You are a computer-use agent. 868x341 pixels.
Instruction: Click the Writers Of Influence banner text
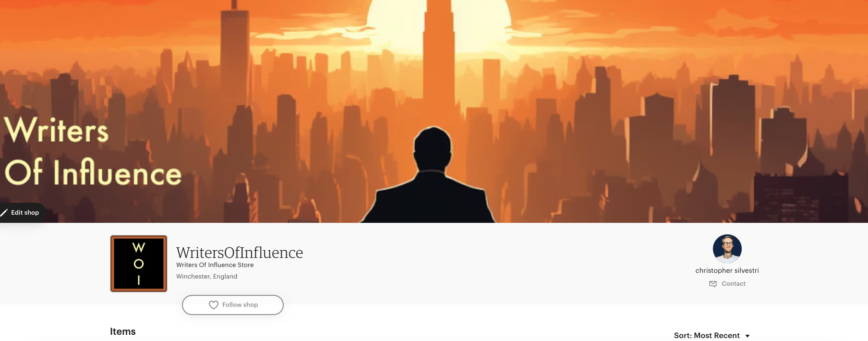pyautogui.click(x=93, y=151)
